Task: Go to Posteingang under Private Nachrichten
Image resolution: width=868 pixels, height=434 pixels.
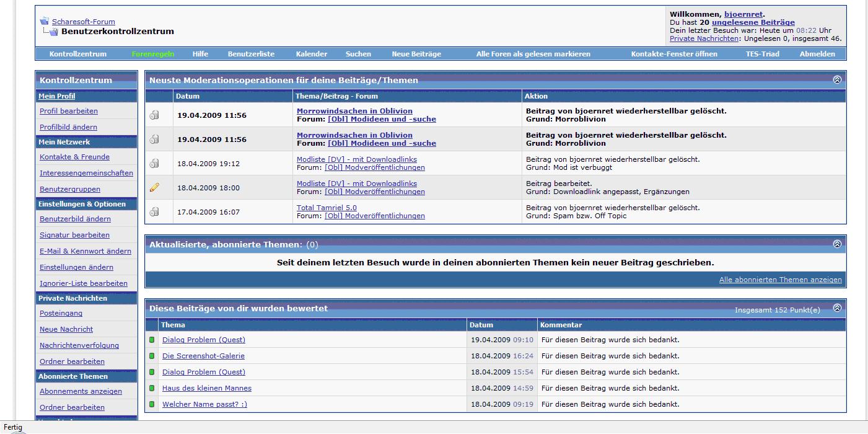Action: coord(61,313)
